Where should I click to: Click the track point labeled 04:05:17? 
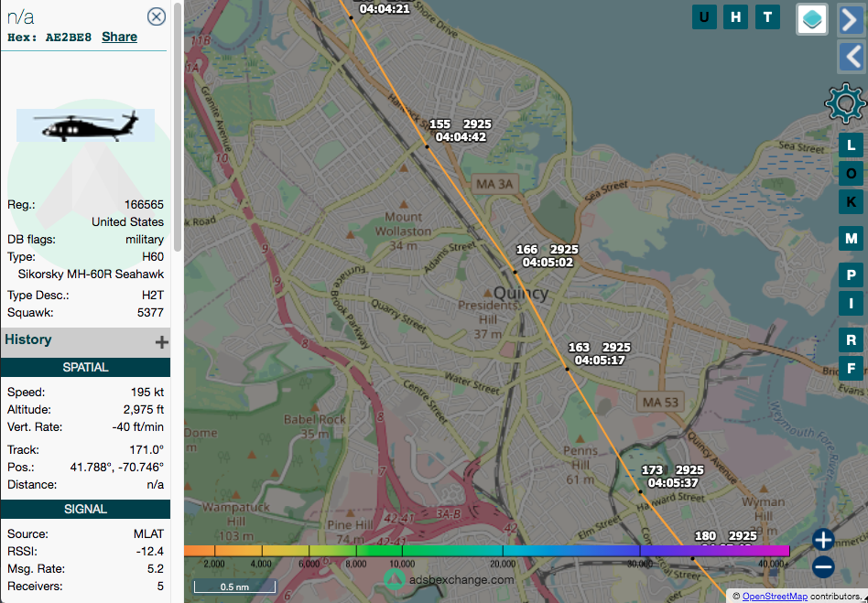click(567, 369)
